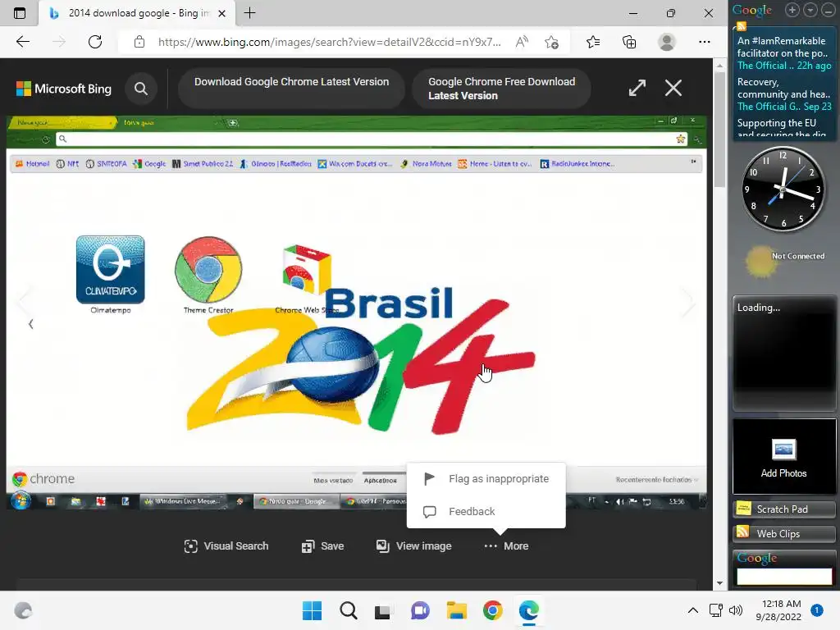The image size is (840, 630).
Task: Open Chat app on taskbar
Action: (420, 610)
